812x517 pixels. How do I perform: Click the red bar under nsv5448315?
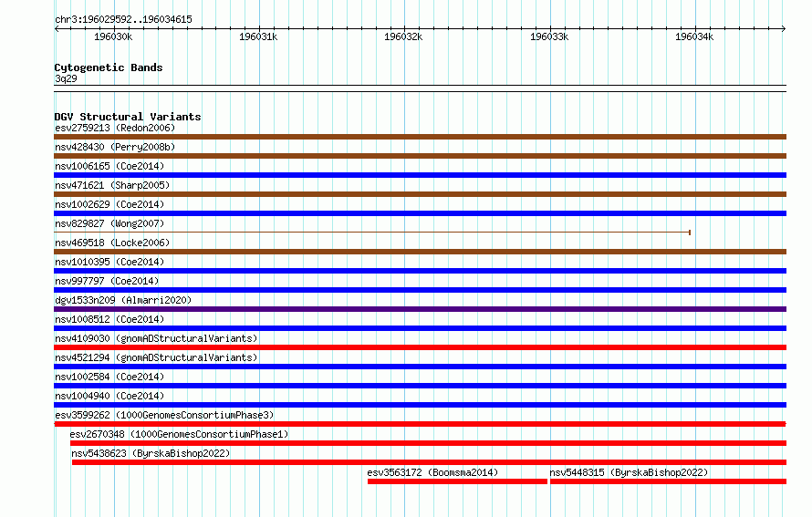pyautogui.click(x=668, y=481)
